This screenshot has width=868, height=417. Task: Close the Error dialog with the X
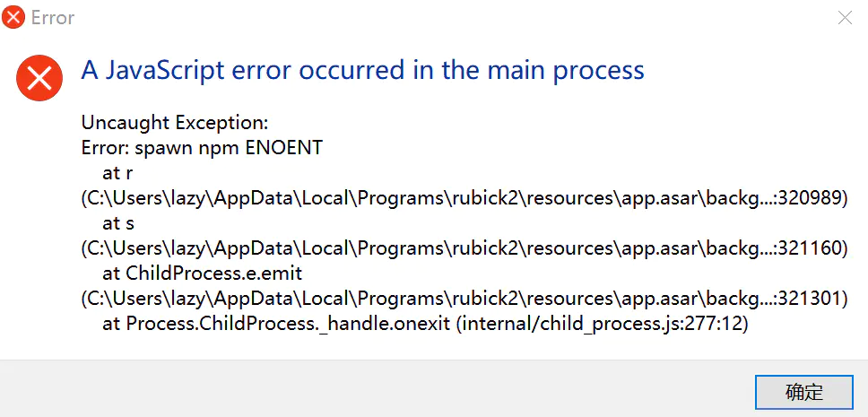pos(845,18)
